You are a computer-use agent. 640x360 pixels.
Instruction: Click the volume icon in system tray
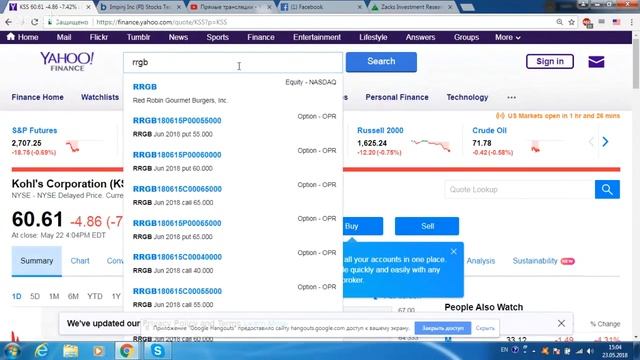590,351
